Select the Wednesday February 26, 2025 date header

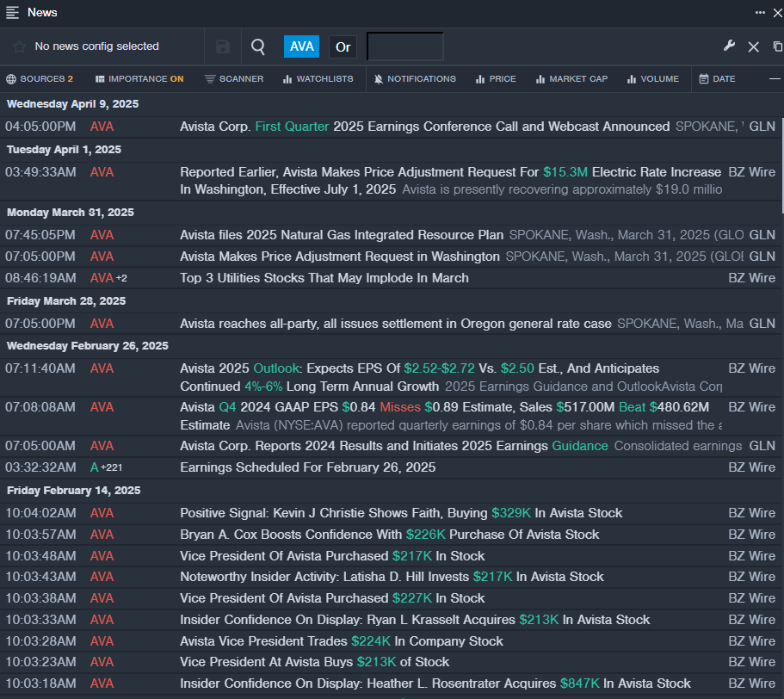coord(88,346)
